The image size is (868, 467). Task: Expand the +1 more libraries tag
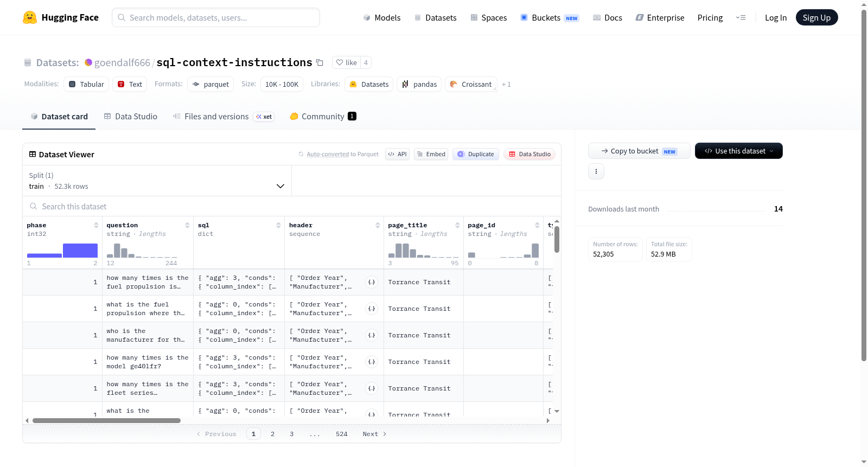point(506,84)
